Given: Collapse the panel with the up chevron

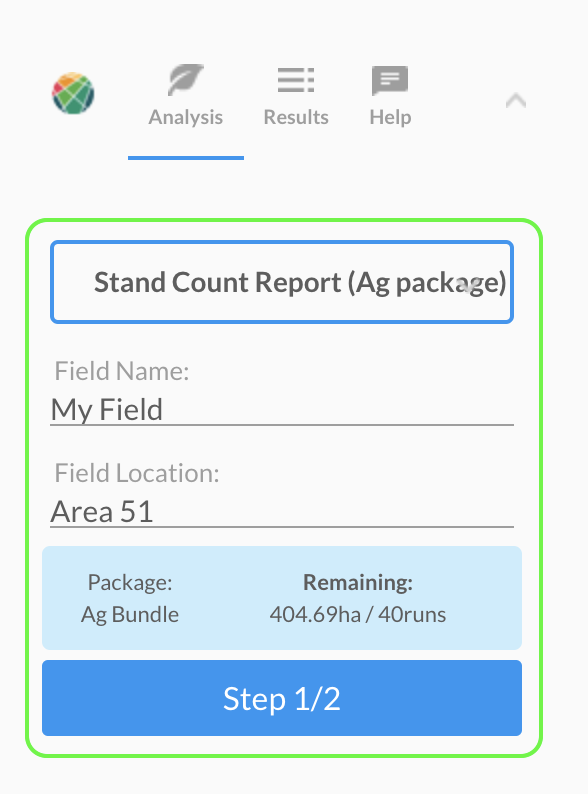Looking at the screenshot, I should click(x=516, y=100).
